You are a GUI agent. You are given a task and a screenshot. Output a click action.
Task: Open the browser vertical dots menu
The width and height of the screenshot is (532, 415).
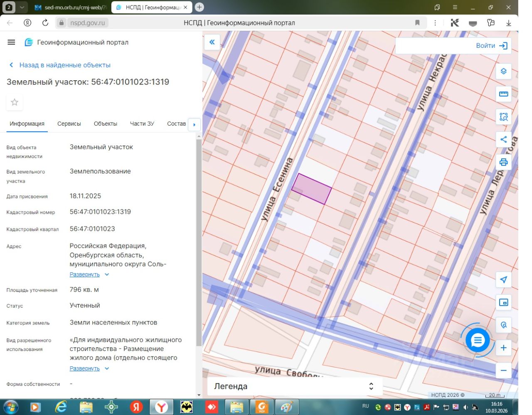(435, 23)
